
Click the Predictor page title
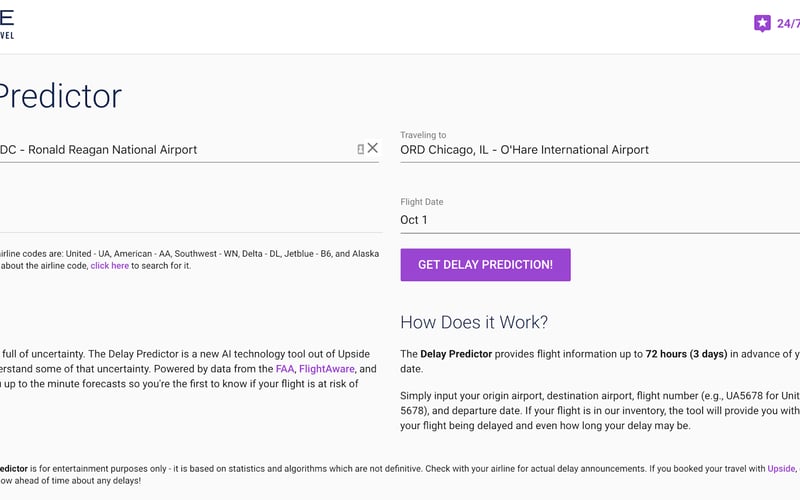coord(60,96)
